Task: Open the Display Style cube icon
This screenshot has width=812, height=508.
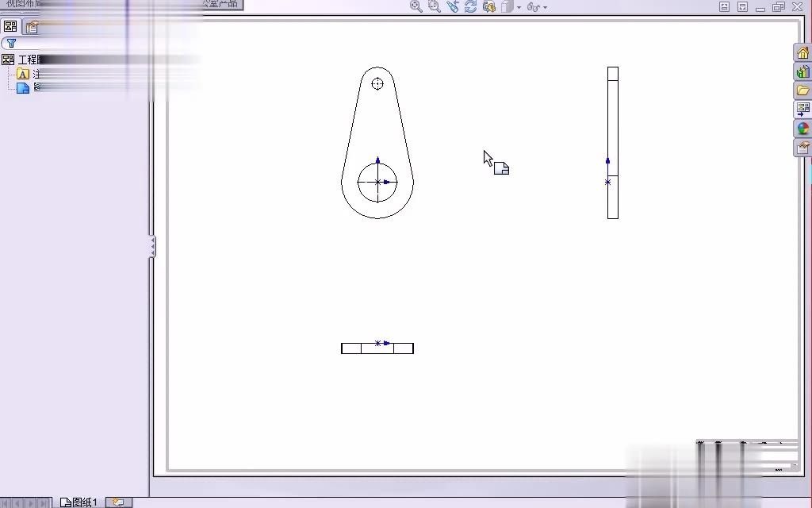Action: point(507,6)
